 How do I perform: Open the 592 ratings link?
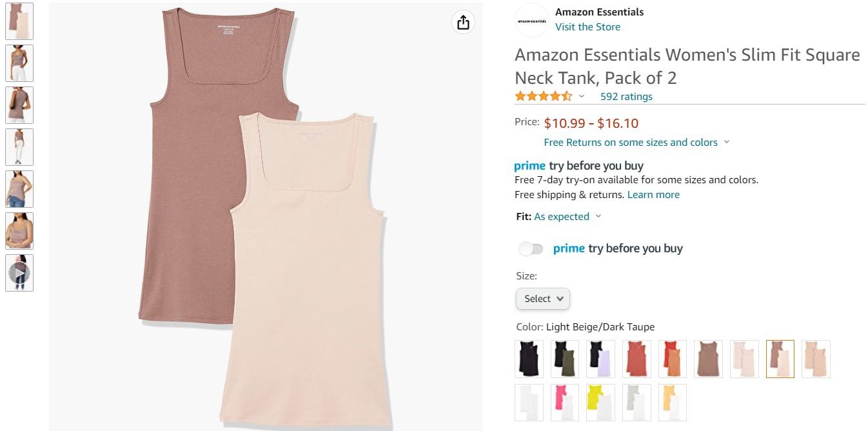coord(626,97)
